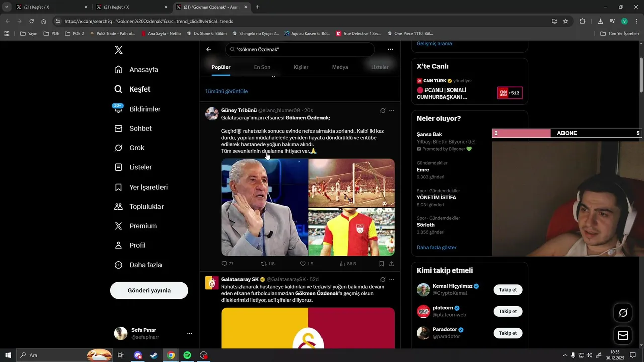Reload the page in Chrome
Screen dimensions: 644x362
(31, 21)
